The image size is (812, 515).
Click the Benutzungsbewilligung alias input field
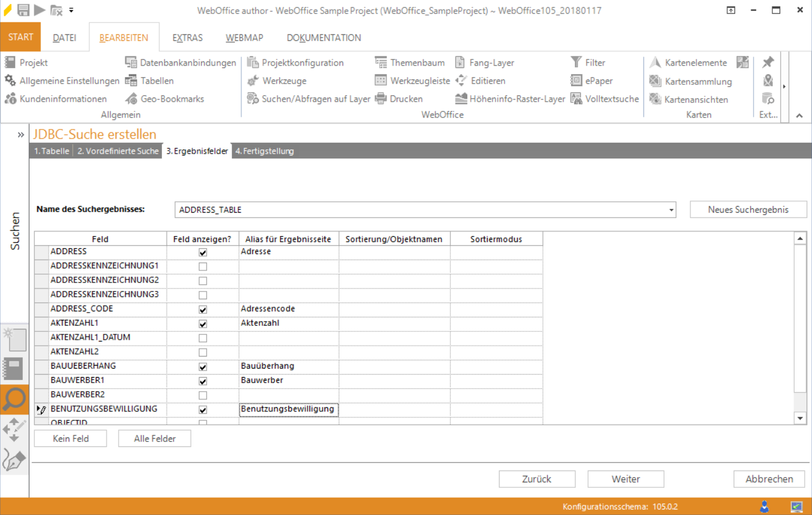coord(288,409)
